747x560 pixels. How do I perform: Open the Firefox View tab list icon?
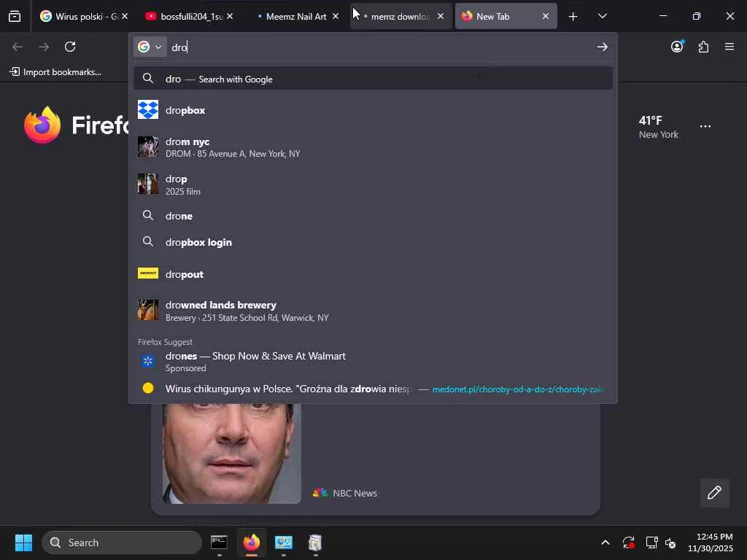click(15, 16)
